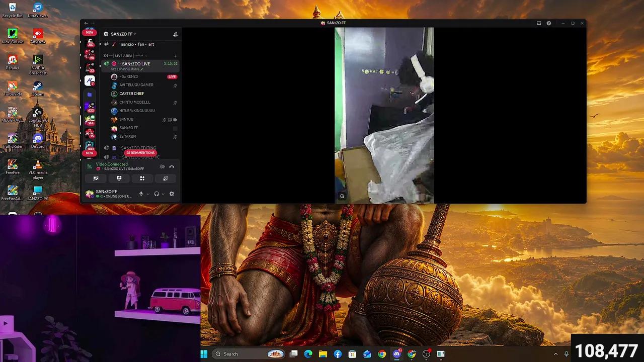The width and height of the screenshot is (644, 362).
Task: Open Microsoft Store from taskbar
Action: [x=353, y=354]
